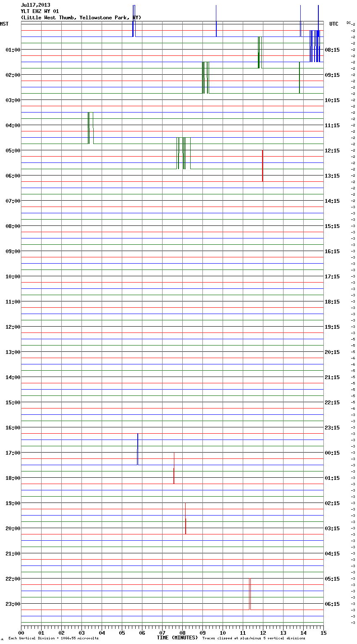This screenshot has width=357, height=644.
Task: Click the Traces clipped footer note
Action: pyautogui.click(x=254, y=638)
